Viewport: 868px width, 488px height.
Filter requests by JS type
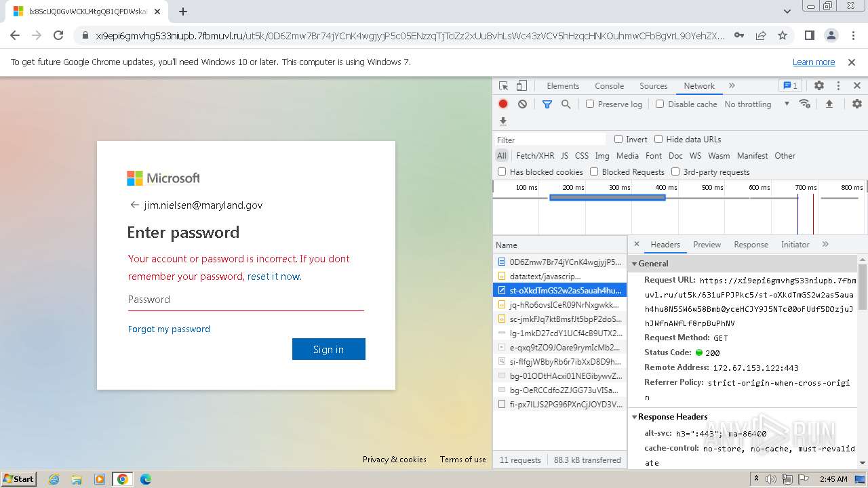[x=564, y=156]
